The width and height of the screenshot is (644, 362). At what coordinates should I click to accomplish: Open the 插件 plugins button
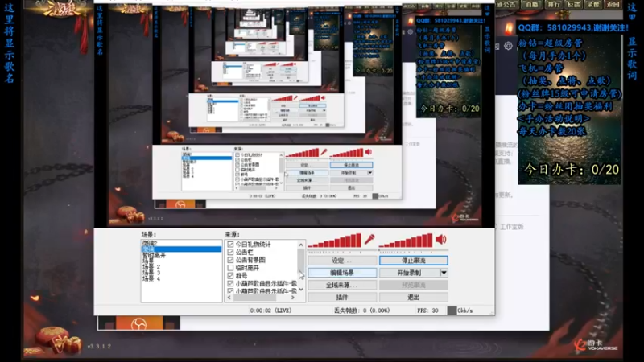click(342, 297)
